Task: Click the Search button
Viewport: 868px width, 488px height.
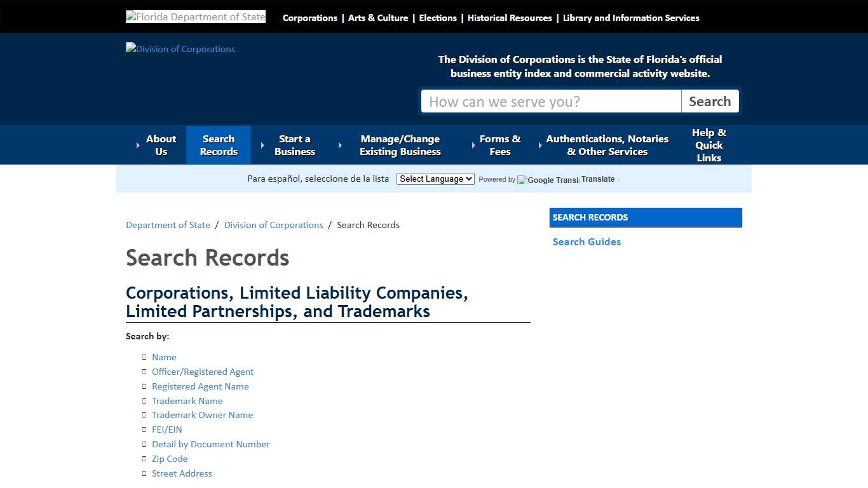Action: 710,101
